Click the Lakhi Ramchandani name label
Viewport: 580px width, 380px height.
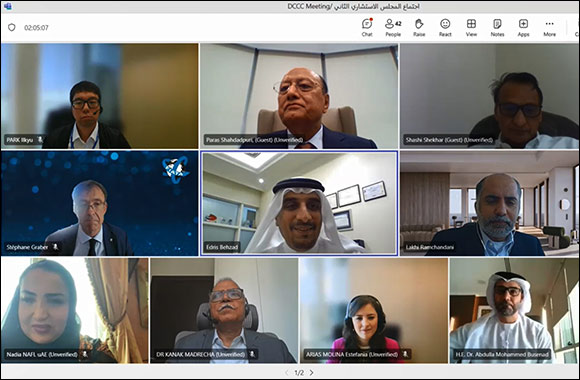[x=430, y=247]
